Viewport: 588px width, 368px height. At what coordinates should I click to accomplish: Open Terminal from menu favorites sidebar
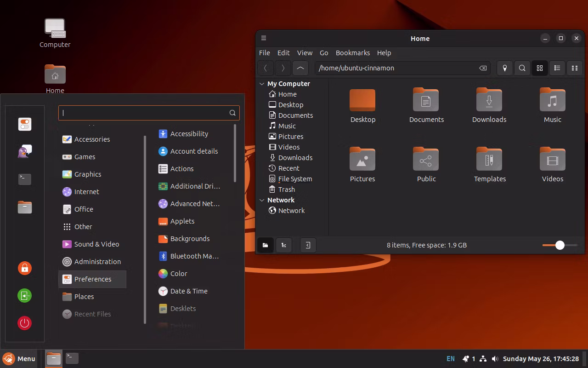pyautogui.click(x=25, y=179)
